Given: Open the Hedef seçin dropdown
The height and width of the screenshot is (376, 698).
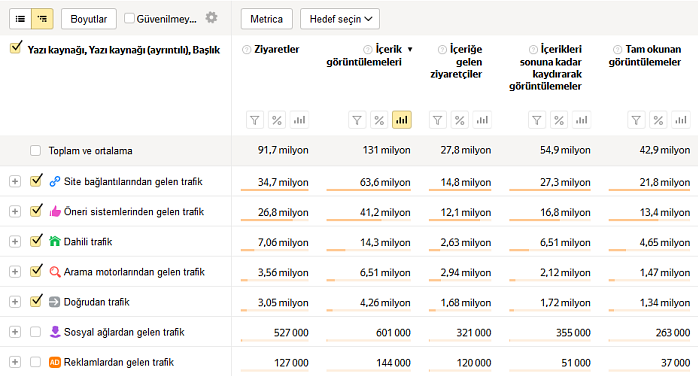Looking at the screenshot, I should (x=340, y=19).
